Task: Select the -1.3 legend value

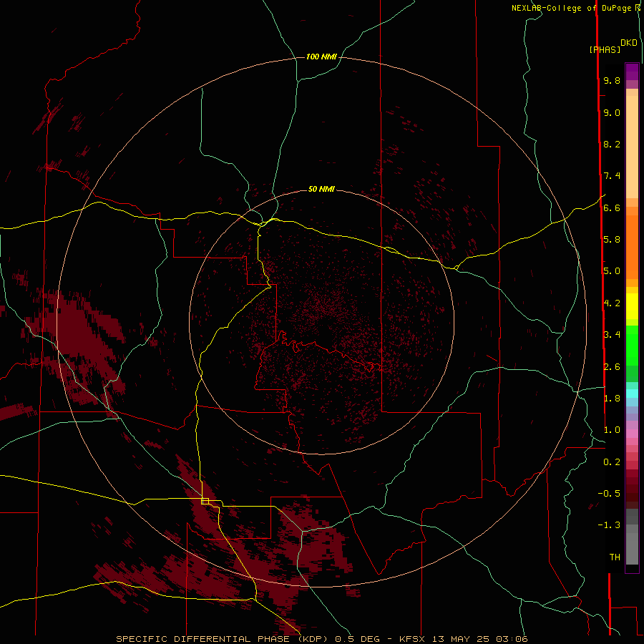Action: pyautogui.click(x=609, y=525)
